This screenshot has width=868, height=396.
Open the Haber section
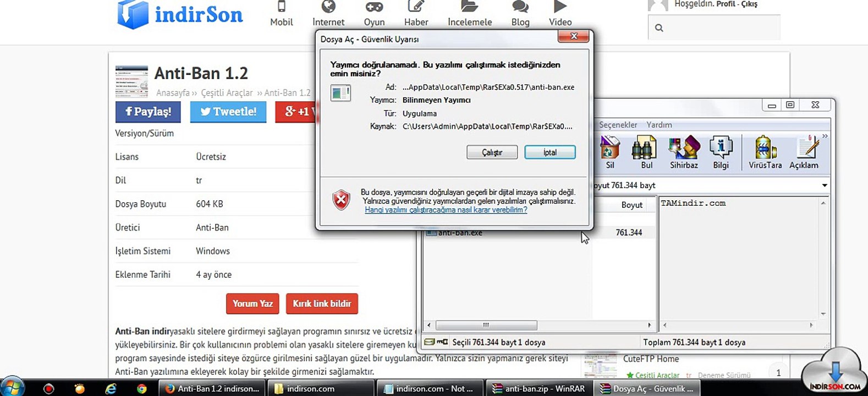(416, 14)
